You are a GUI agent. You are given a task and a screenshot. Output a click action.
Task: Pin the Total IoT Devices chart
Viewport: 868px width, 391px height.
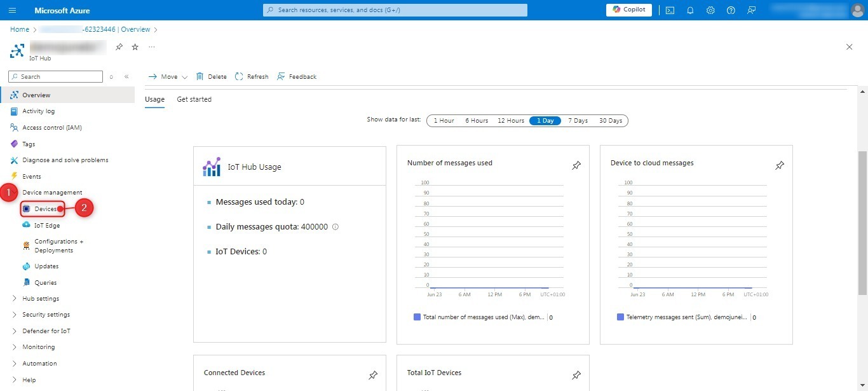576,375
